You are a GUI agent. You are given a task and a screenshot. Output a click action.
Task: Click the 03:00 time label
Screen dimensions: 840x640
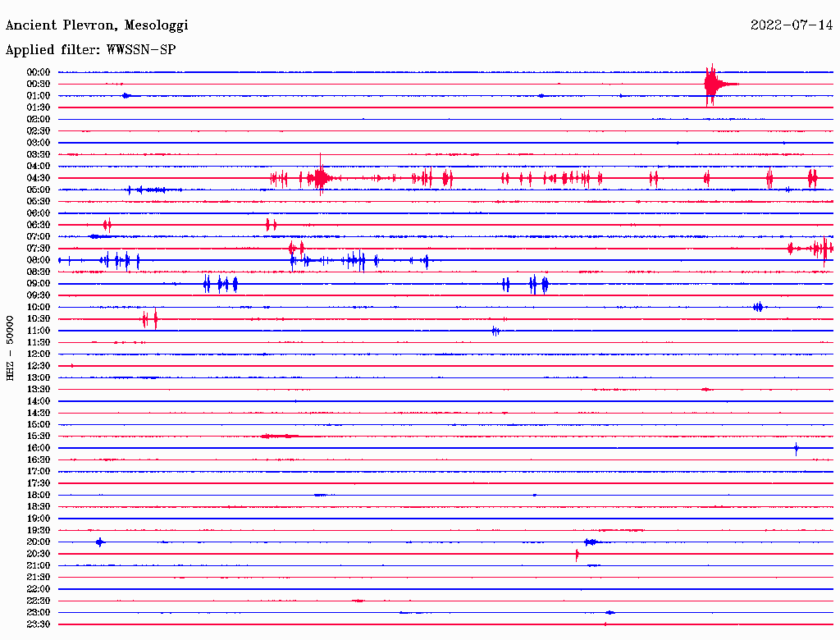pos(39,143)
